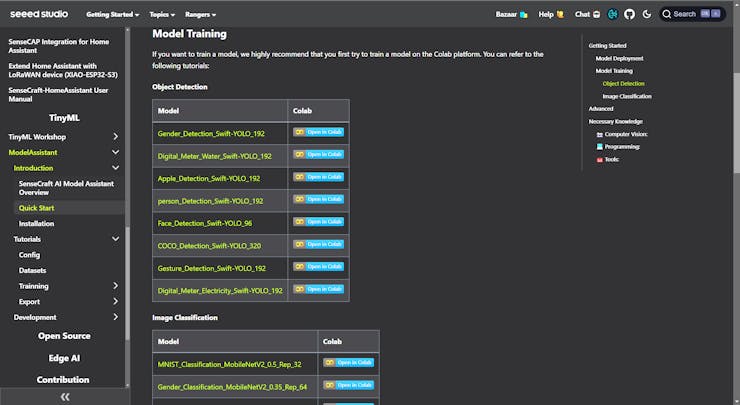Open Colab badge for Gender_Classification_MobileNetV2
740x405 pixels.
point(349,385)
